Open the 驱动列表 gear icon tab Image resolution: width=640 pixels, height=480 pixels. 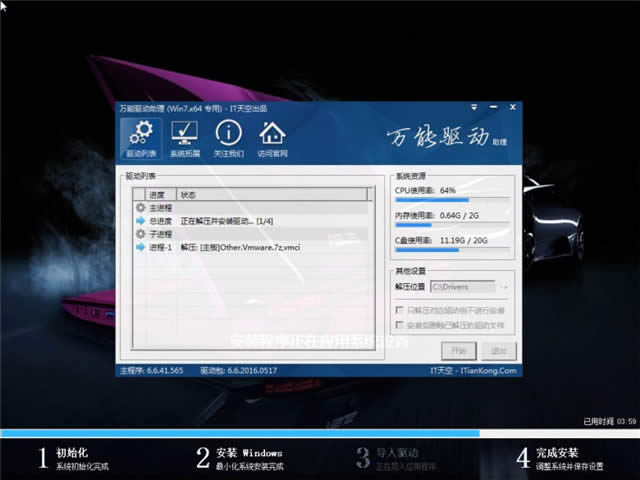pyautogui.click(x=139, y=139)
